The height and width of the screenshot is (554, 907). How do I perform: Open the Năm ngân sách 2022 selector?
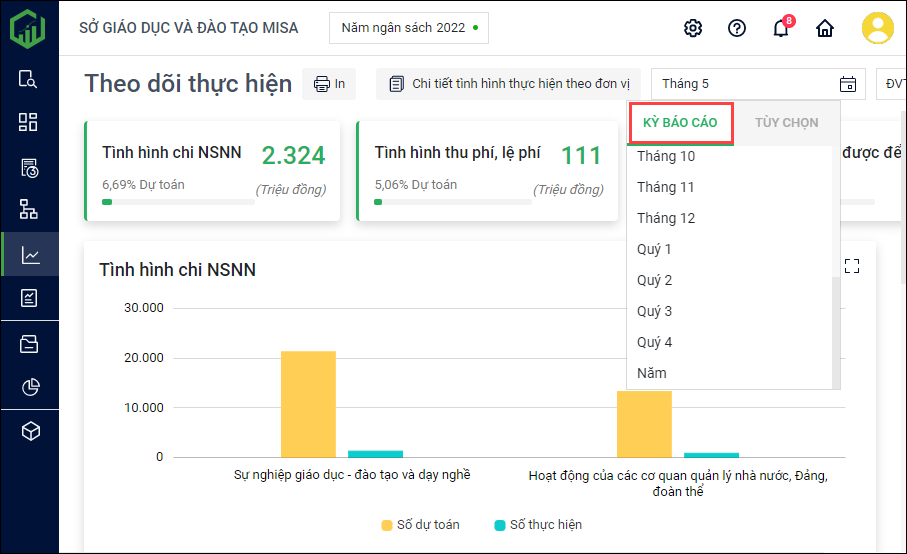(x=408, y=28)
